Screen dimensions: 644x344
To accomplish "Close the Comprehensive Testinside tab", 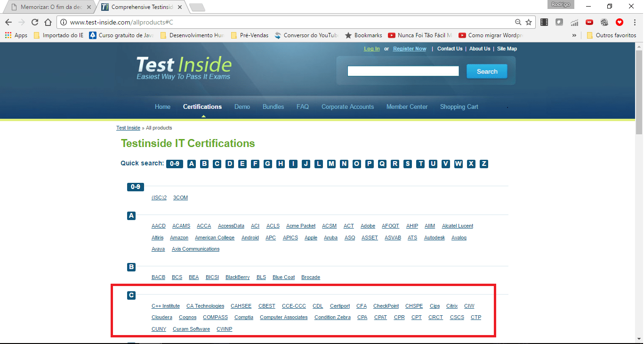I will [180, 7].
